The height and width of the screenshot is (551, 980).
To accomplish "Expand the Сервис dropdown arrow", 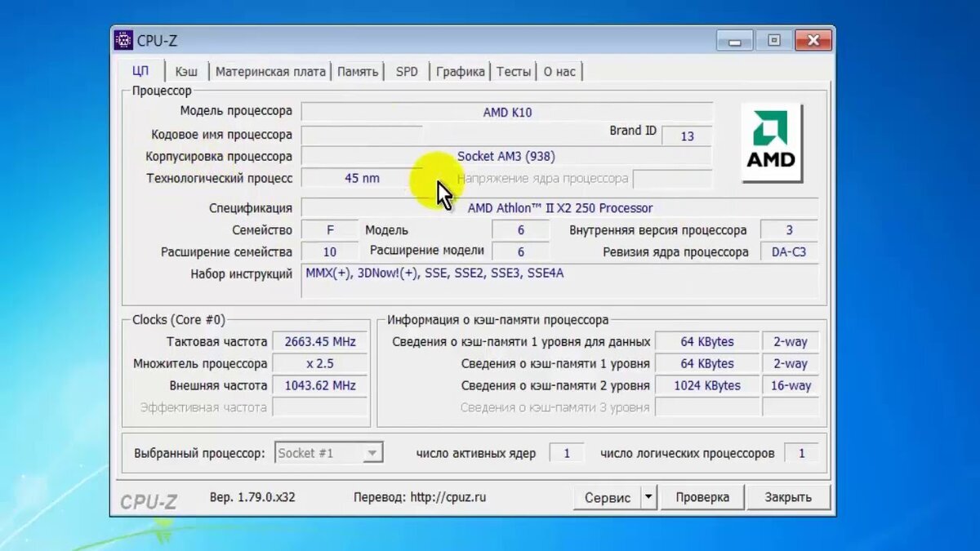I will 648,496.
